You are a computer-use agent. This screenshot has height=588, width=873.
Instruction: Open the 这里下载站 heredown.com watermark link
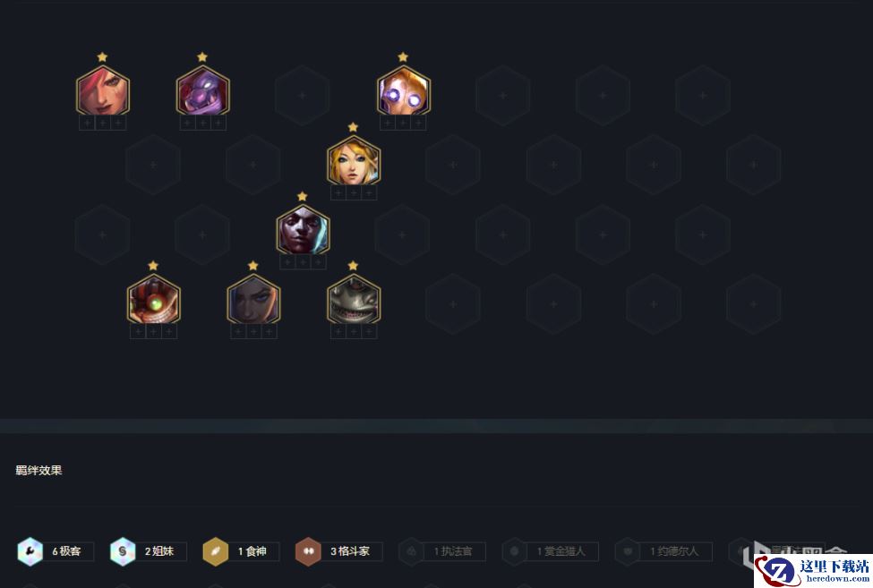point(814,571)
